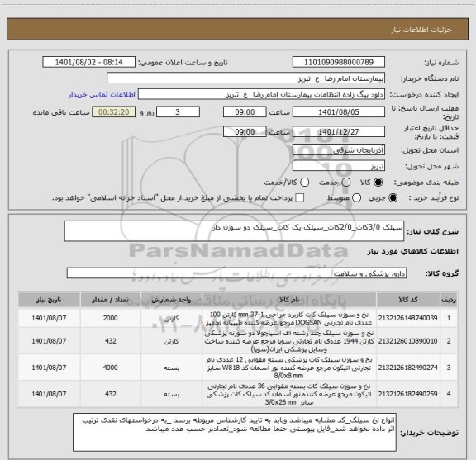Click the goods group field دارو، پزشکی و سلامت
Viewport: 476px width, 460px height.
click(236, 273)
